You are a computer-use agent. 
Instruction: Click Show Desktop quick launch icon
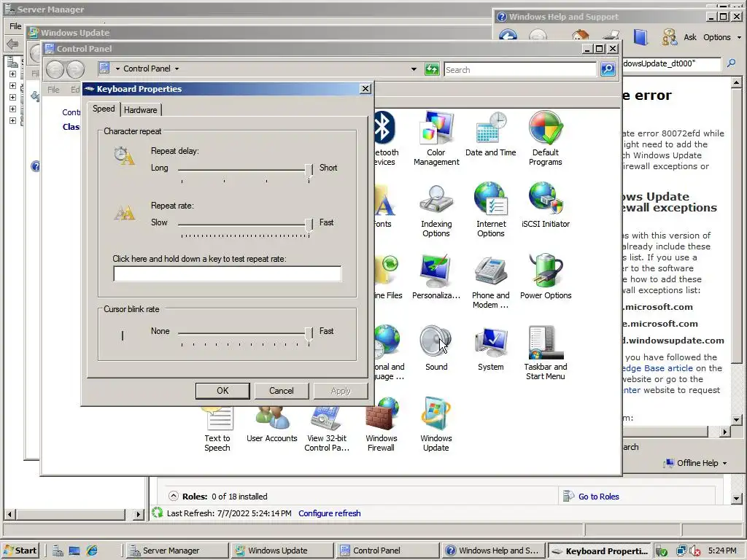(74, 551)
